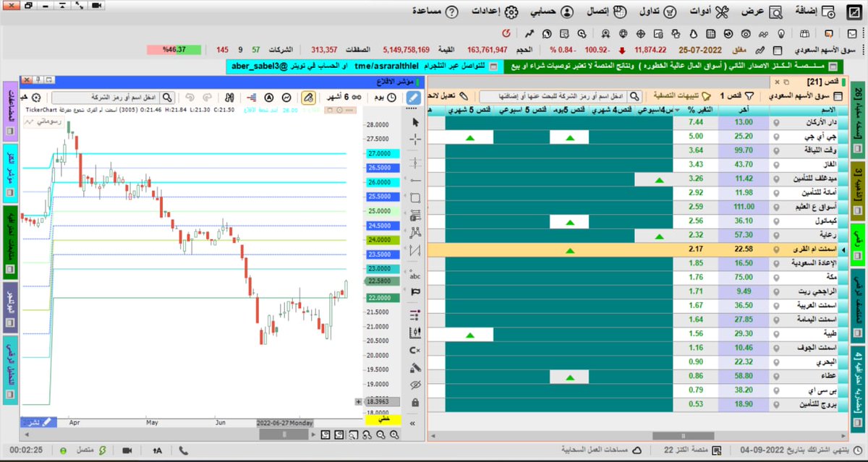
Task: Click the circled A icon in chart toolbar
Action: (x=269, y=97)
